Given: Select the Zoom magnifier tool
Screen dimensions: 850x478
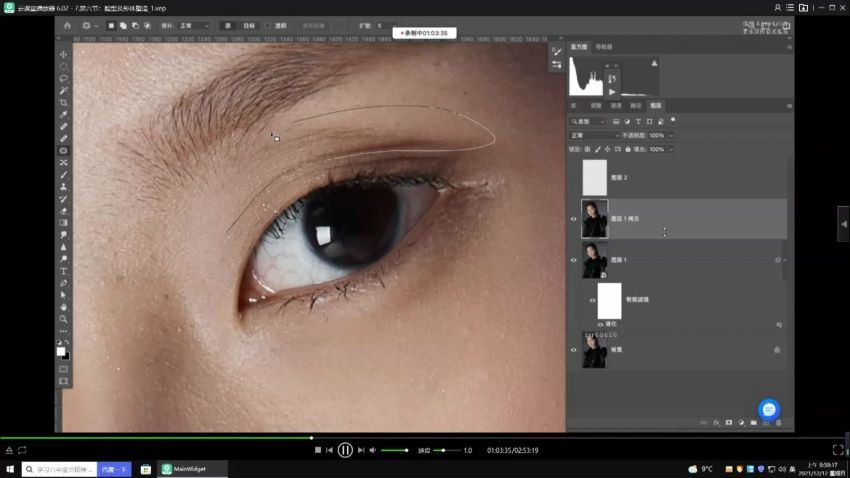Looking at the screenshot, I should click(x=63, y=319).
